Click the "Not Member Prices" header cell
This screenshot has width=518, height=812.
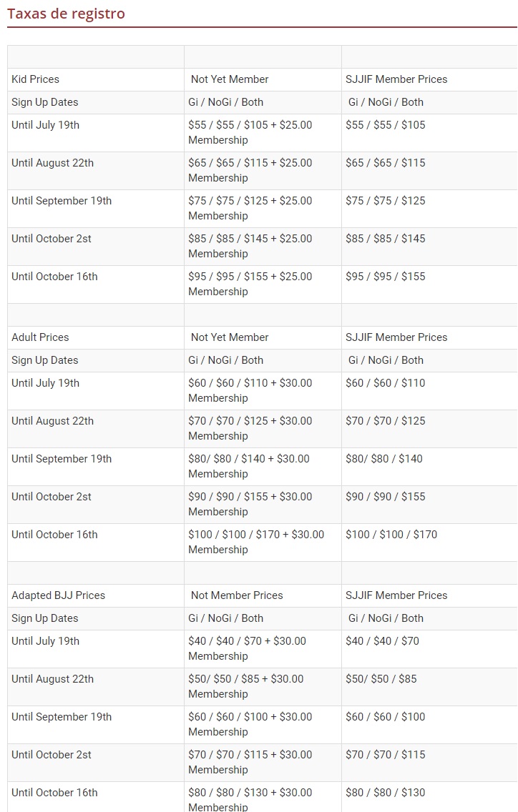[x=237, y=595]
